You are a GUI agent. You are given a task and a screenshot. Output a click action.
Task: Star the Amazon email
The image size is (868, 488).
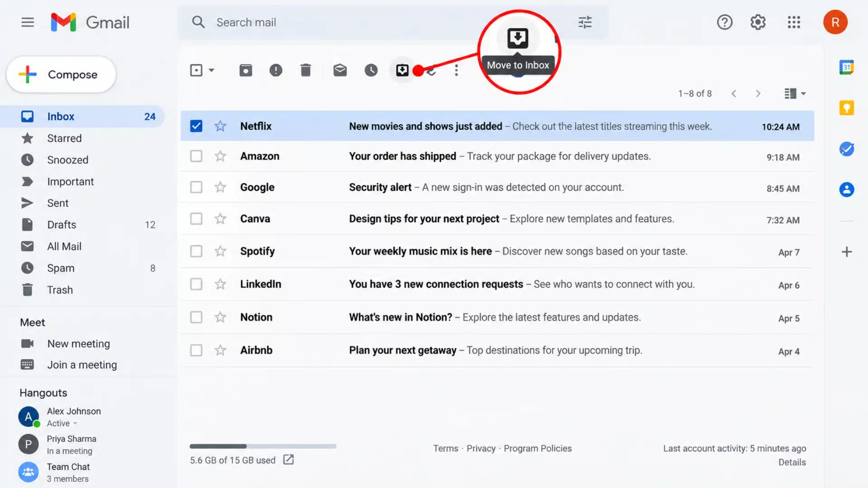(x=220, y=156)
